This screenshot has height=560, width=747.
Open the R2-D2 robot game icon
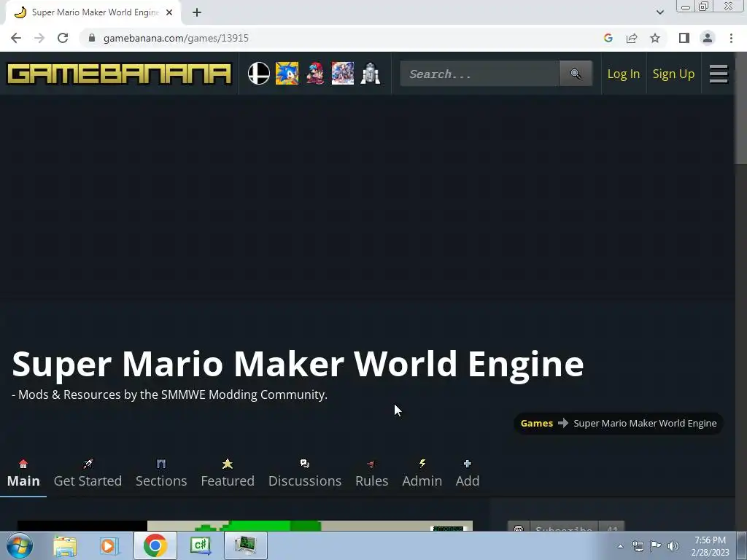click(x=370, y=74)
